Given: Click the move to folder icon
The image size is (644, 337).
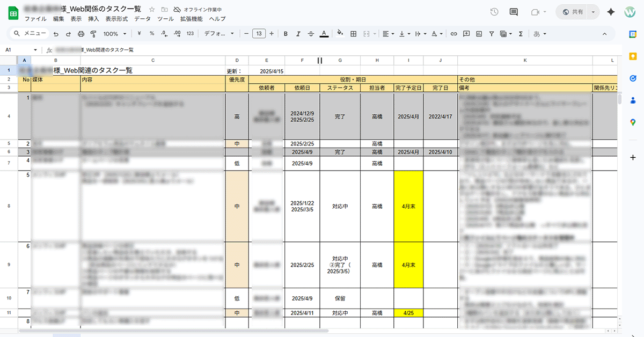Looking at the screenshot, I should tap(164, 10).
